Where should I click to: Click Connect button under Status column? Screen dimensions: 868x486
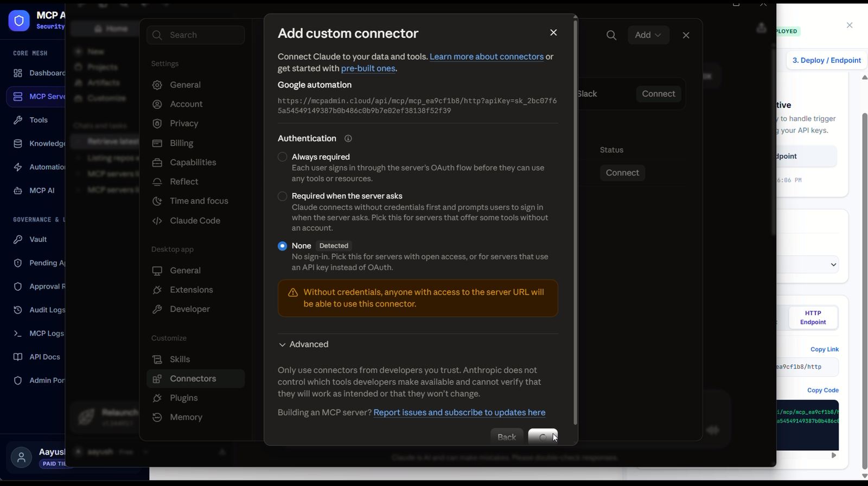point(622,172)
